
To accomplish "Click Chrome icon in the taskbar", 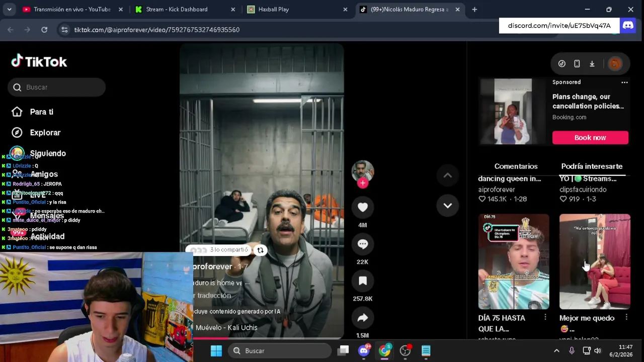I will (384, 350).
